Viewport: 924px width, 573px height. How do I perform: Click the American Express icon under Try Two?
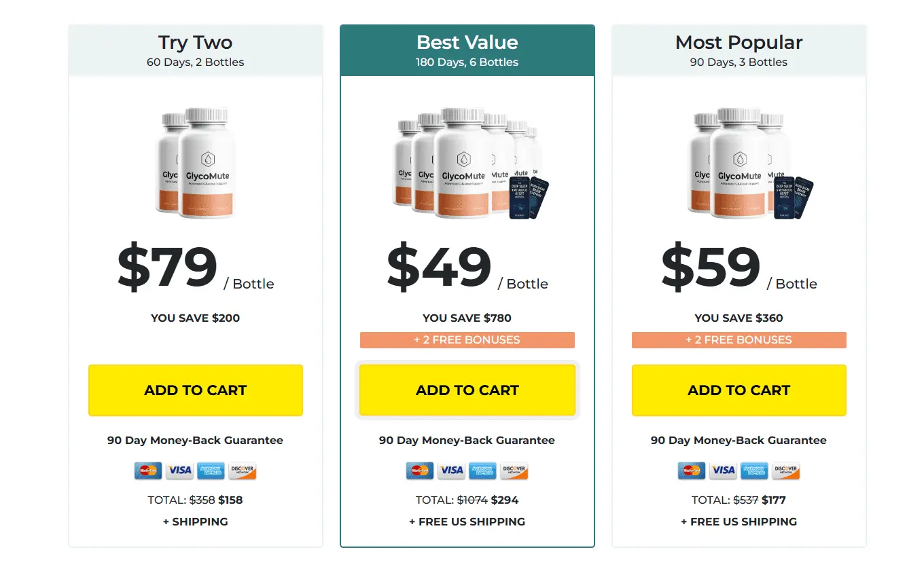(x=211, y=470)
